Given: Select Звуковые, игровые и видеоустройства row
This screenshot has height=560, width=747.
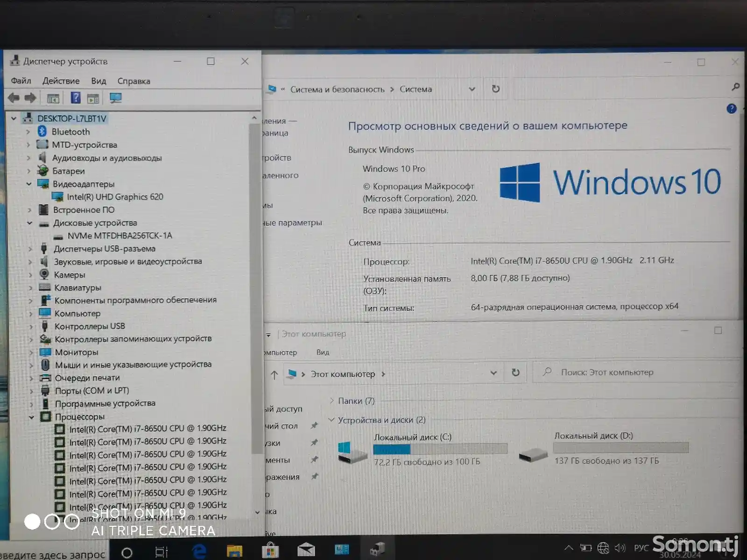Looking at the screenshot, I should pos(128,261).
